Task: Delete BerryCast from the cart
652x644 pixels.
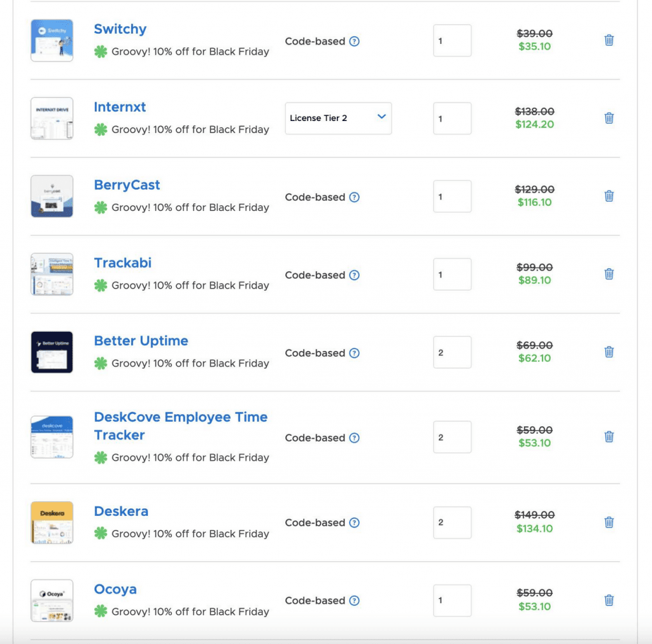Action: click(609, 196)
